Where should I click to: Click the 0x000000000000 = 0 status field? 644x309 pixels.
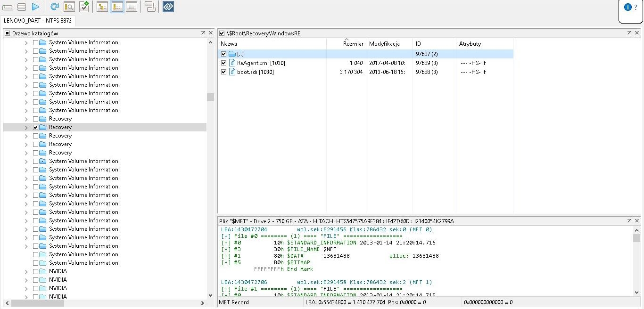click(x=488, y=302)
